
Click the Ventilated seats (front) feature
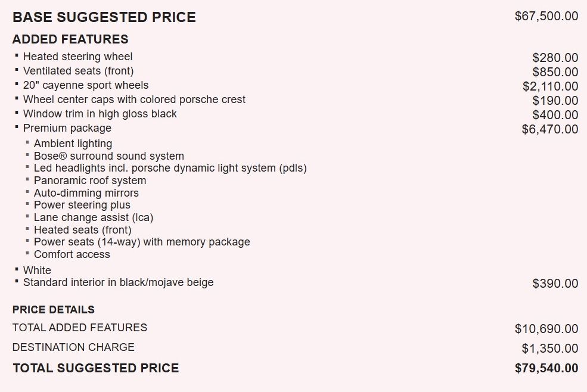(x=78, y=71)
